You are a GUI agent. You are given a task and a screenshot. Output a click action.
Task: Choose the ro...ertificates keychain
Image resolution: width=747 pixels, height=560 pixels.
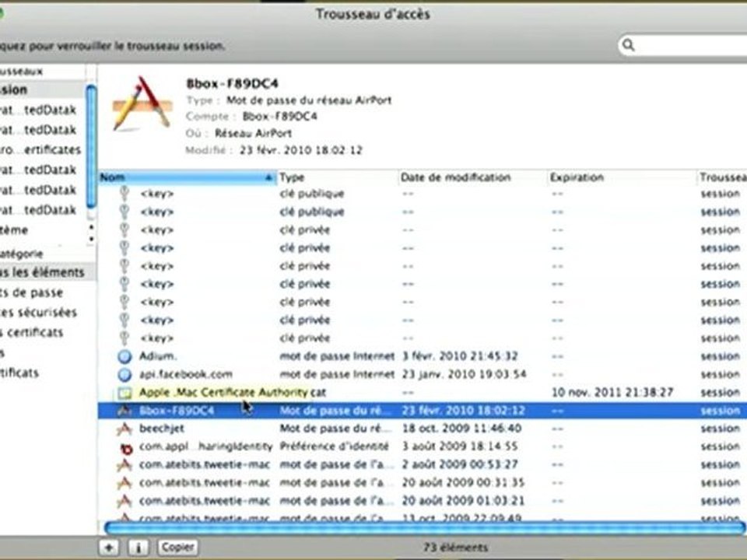[42, 149]
